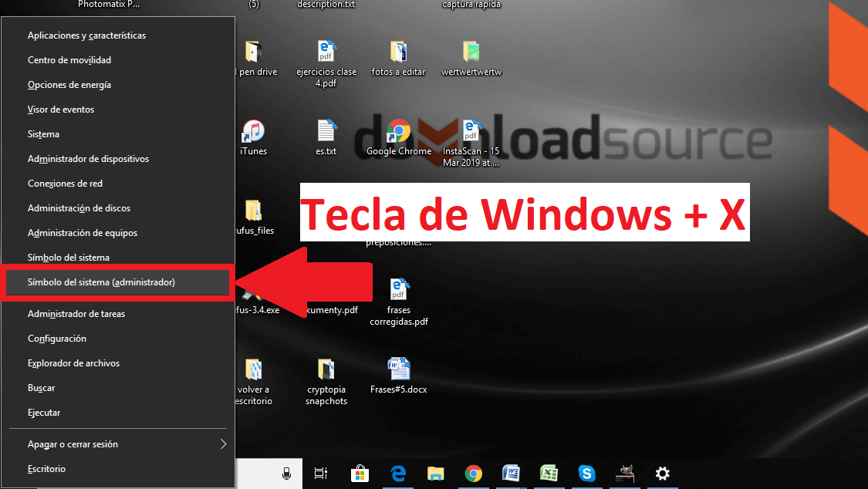
Task: Open Explorador de archivos entry
Action: tap(118, 363)
